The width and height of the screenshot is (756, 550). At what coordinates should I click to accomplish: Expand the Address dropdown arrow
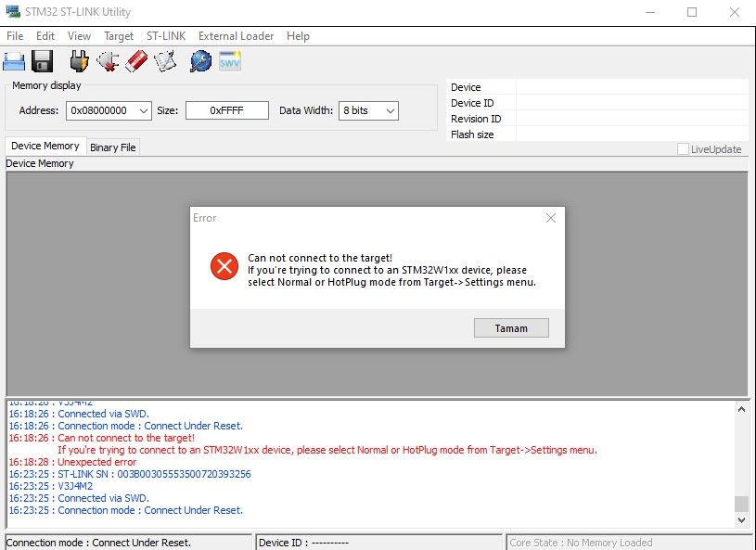tap(144, 110)
